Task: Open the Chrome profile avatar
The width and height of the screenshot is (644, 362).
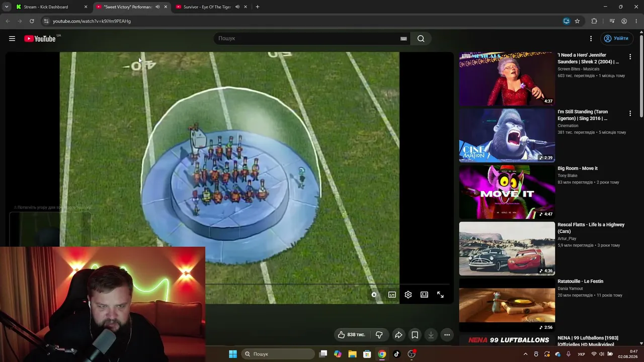Action: click(624, 21)
